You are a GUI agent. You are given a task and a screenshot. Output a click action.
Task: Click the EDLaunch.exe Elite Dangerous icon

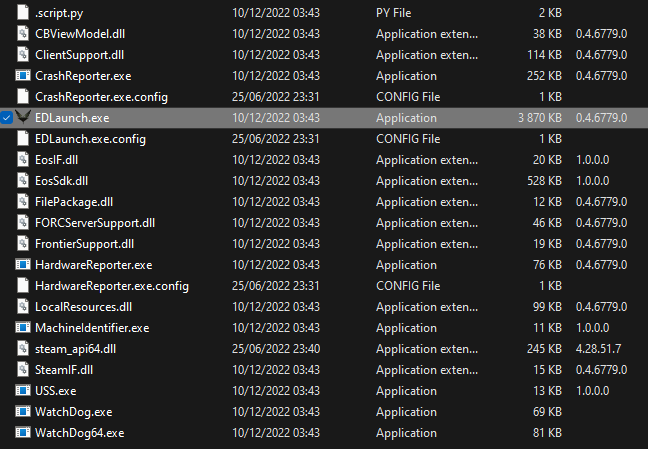click(23, 117)
